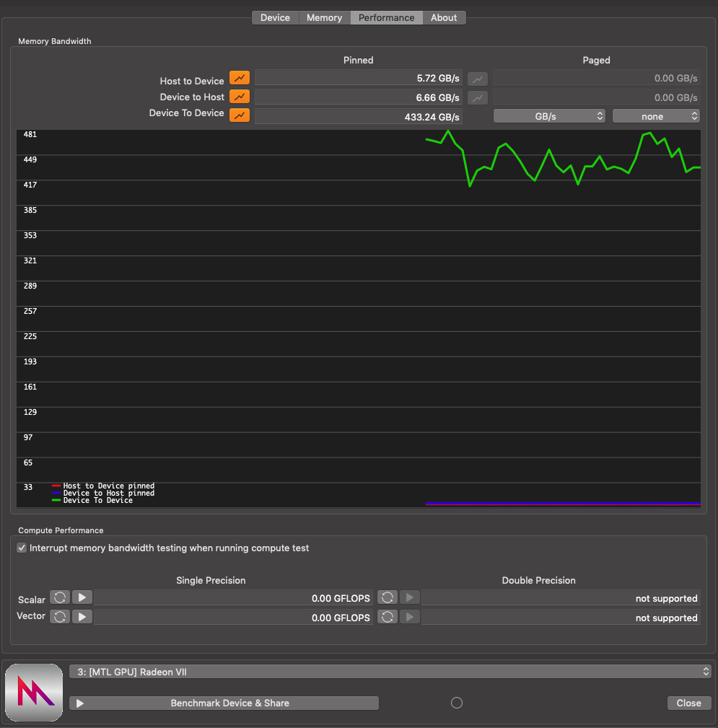Screen dimensions: 718x728
Task: Click the 'Paged' column header
Action: (596, 60)
